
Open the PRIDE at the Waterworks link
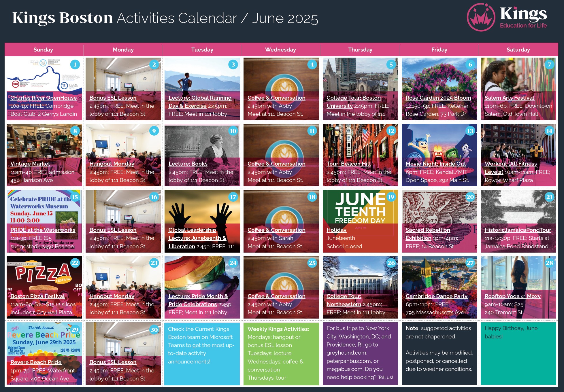point(43,230)
